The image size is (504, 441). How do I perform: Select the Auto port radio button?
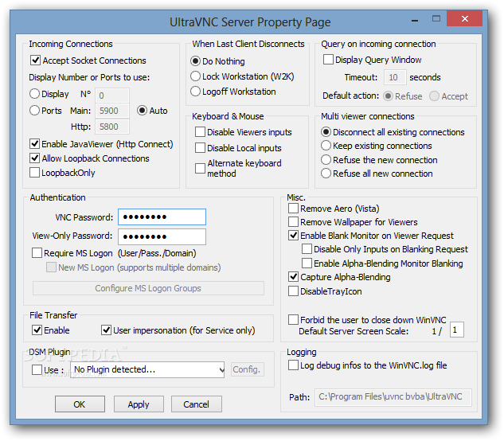(x=142, y=111)
